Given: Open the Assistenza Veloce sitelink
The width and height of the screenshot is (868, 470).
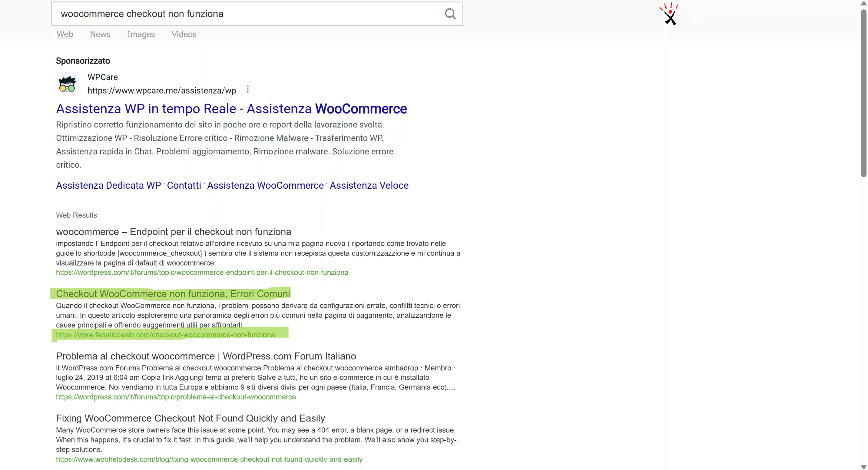Looking at the screenshot, I should [x=369, y=185].
